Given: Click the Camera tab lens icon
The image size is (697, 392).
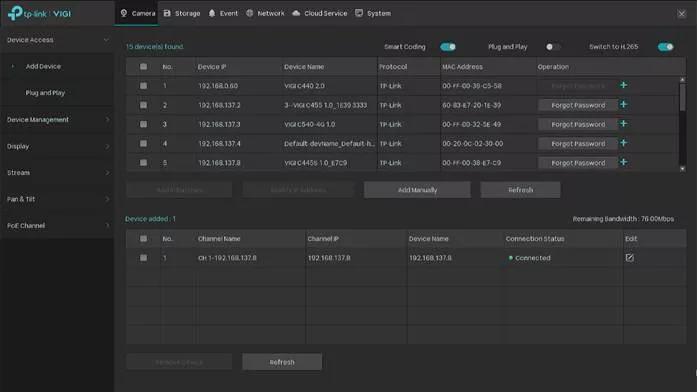Looking at the screenshot, I should click(x=124, y=13).
